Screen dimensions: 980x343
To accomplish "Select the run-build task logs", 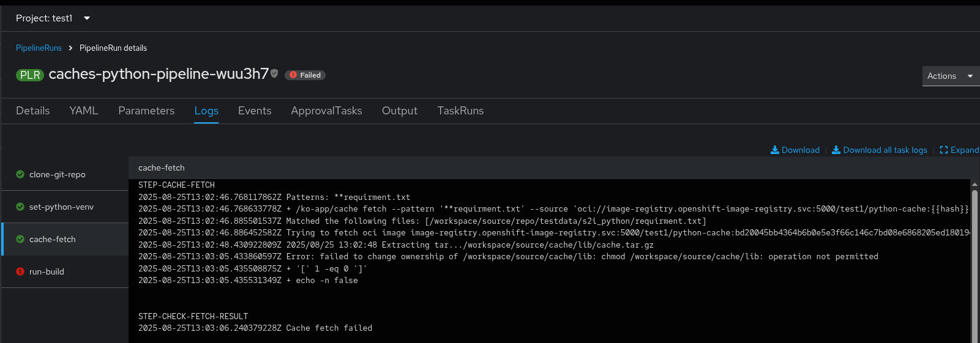I will pyautogui.click(x=47, y=271).
